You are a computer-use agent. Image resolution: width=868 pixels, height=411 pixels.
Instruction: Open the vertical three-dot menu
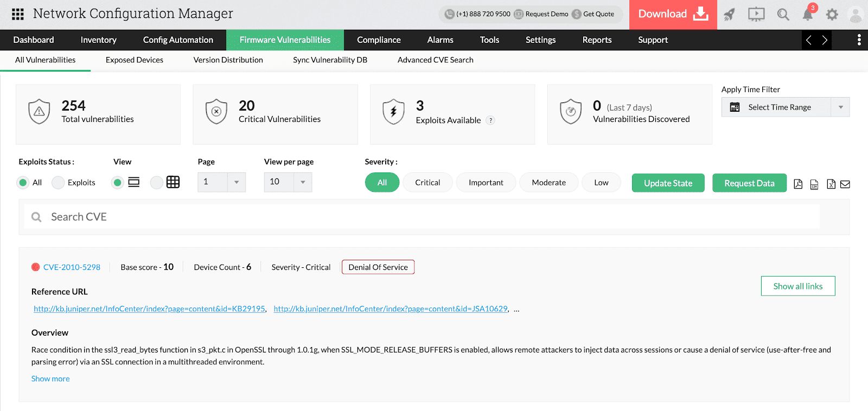point(859,40)
